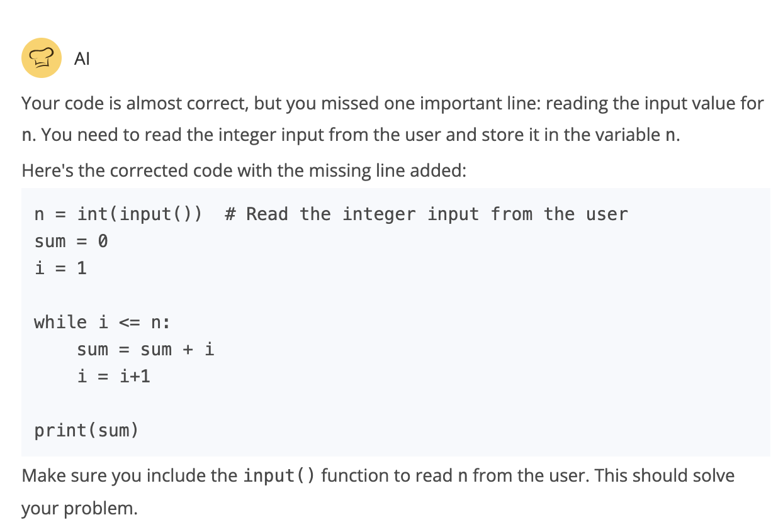Click the "# Read the integer input" comment

[426, 214]
